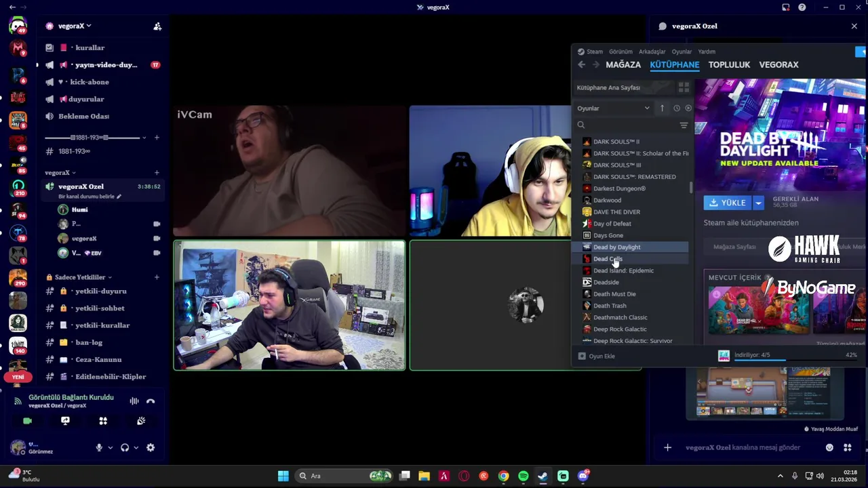Screen dimensions: 868x488
Task: Open Yardım menu in Steam
Action: pos(707,52)
